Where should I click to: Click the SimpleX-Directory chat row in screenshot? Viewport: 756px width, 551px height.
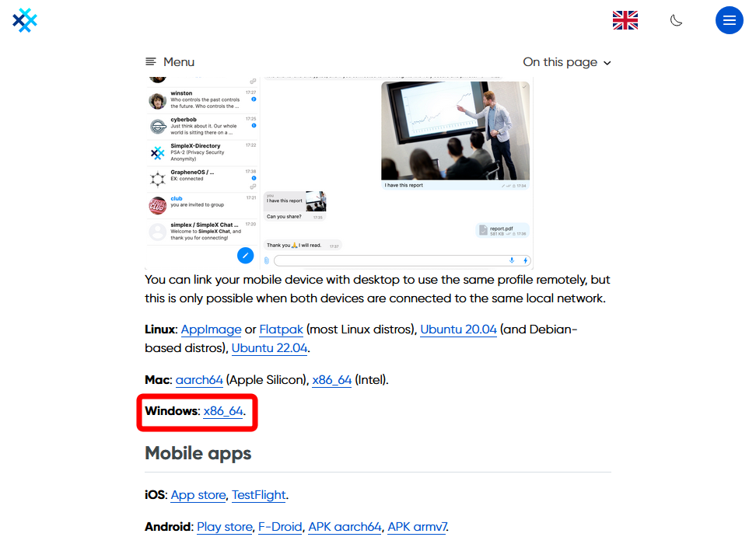pyautogui.click(x=202, y=152)
